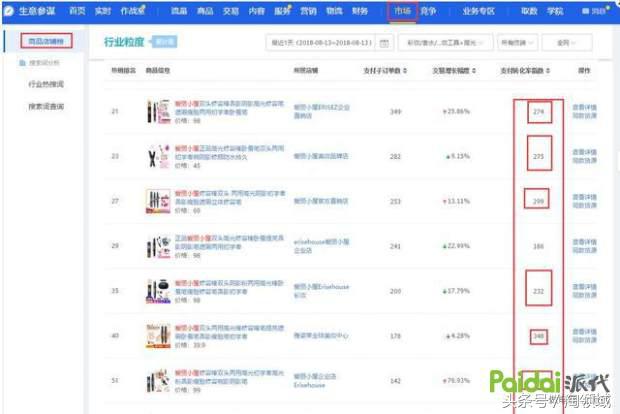The height and width of the screenshot is (414, 620).
Task: Sort by 支付子订单数 column arrows
Action: click(405, 71)
